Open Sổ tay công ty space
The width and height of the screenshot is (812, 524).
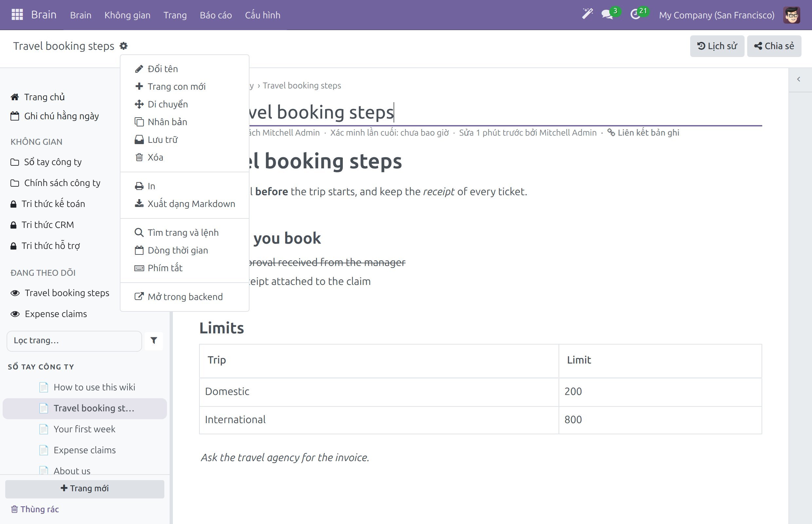tap(46, 162)
